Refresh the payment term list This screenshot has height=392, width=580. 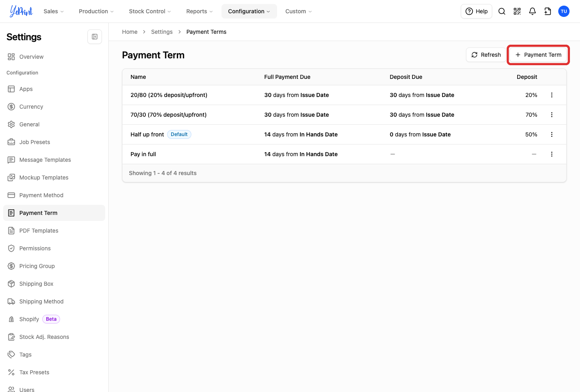[x=486, y=55]
